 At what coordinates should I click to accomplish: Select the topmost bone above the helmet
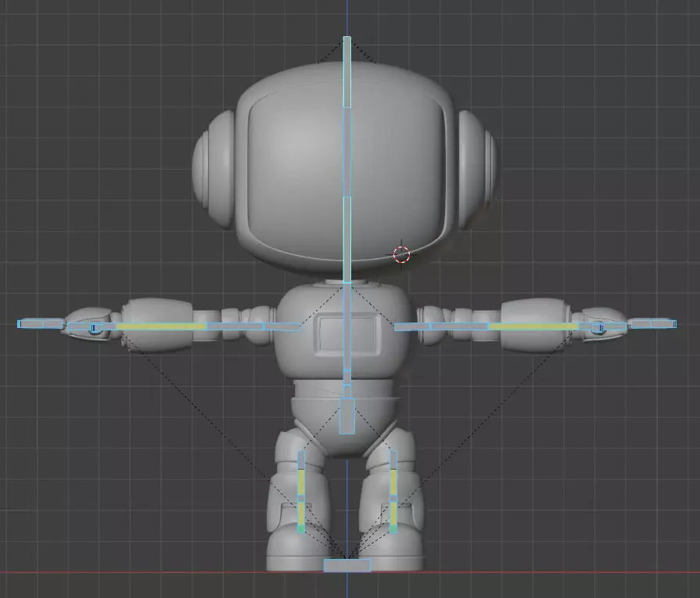tap(347, 71)
